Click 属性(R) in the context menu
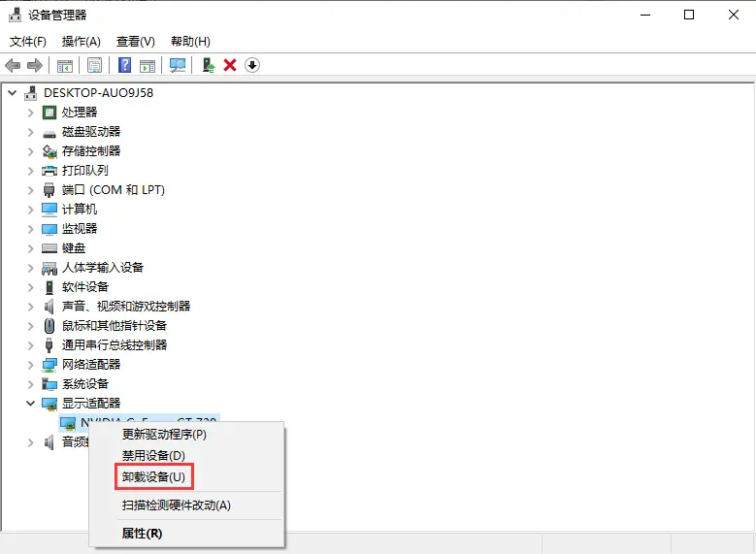Viewport: 756px width, 554px height. pos(142,533)
